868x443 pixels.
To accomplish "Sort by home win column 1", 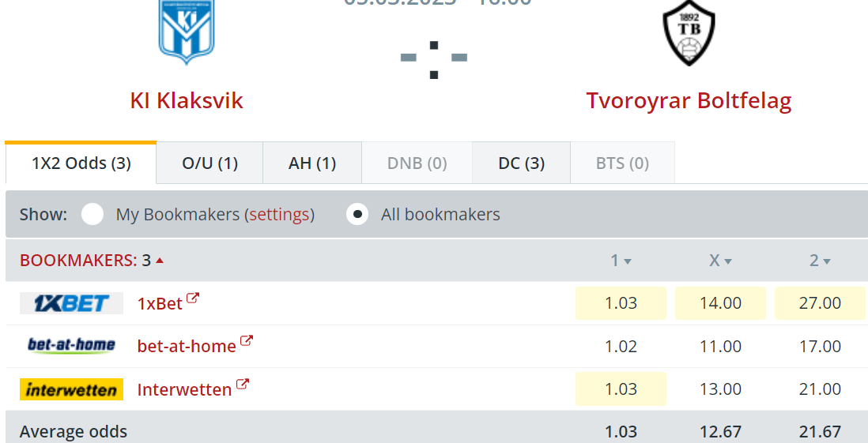I will pyautogui.click(x=621, y=261).
